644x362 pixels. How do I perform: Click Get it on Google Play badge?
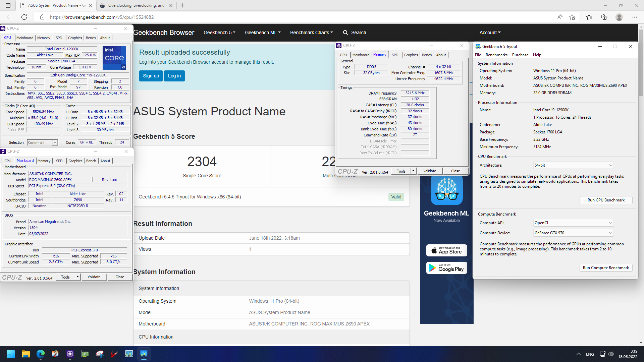click(447, 268)
